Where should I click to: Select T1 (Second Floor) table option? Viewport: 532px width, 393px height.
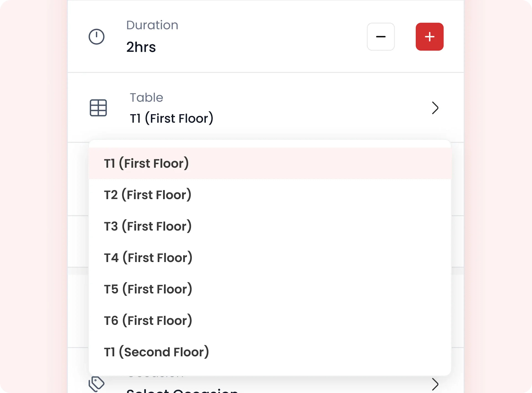(156, 352)
